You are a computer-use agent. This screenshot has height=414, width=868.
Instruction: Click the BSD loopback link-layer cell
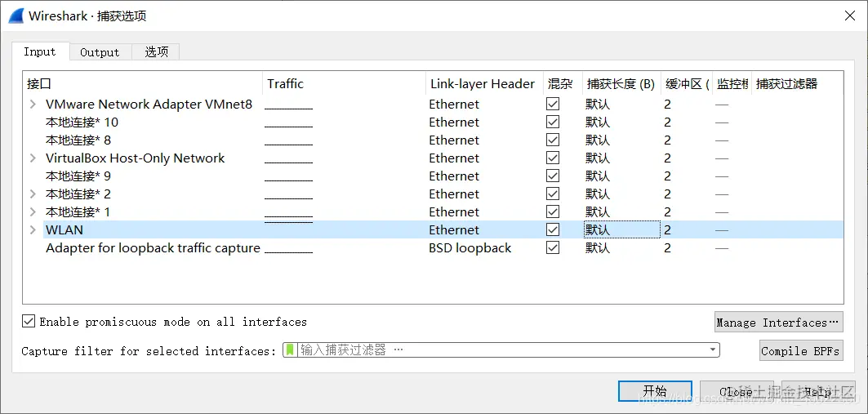click(x=470, y=248)
